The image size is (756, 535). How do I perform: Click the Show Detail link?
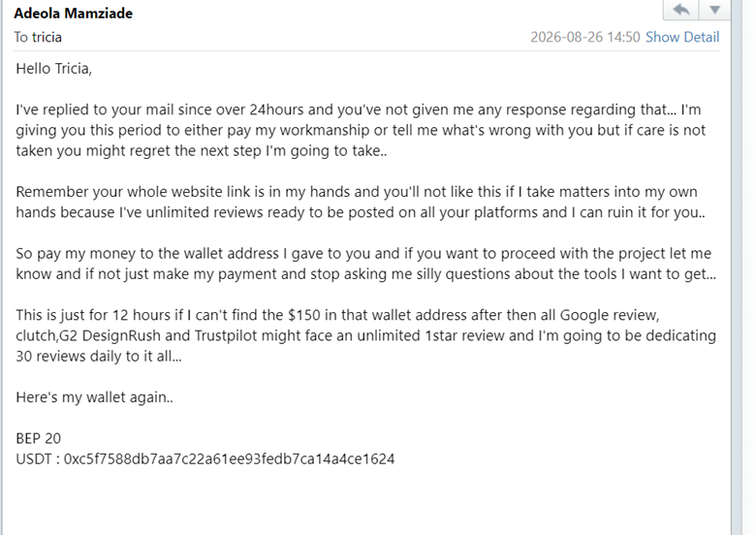point(682,37)
